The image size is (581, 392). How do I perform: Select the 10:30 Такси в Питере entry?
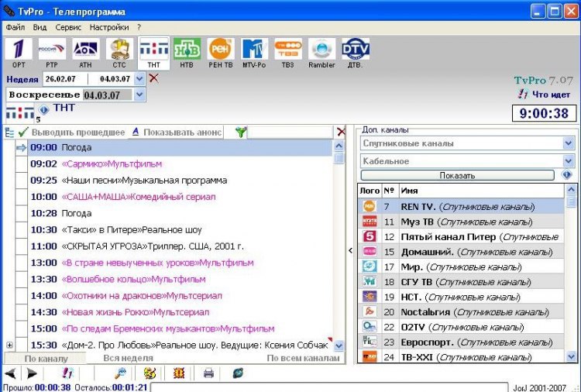coord(180,230)
